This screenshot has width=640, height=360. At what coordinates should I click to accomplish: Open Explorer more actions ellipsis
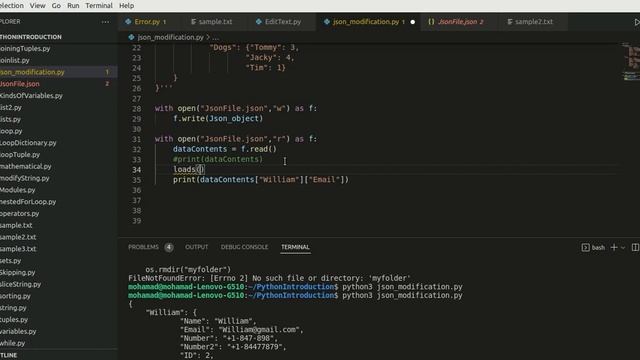tap(105, 22)
